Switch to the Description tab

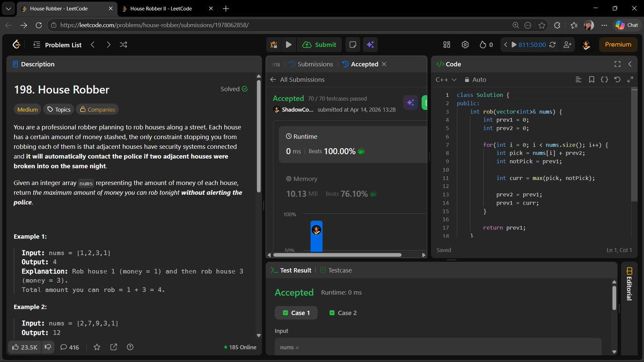33,64
